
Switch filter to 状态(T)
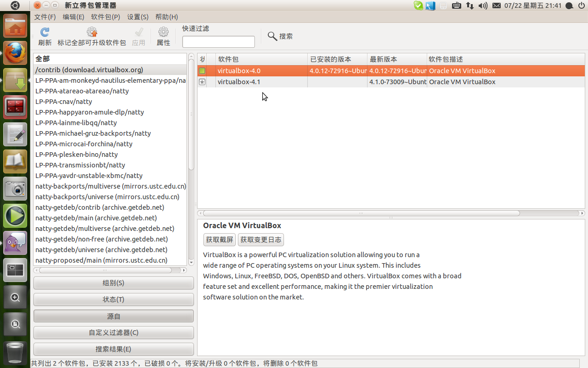pyautogui.click(x=113, y=299)
